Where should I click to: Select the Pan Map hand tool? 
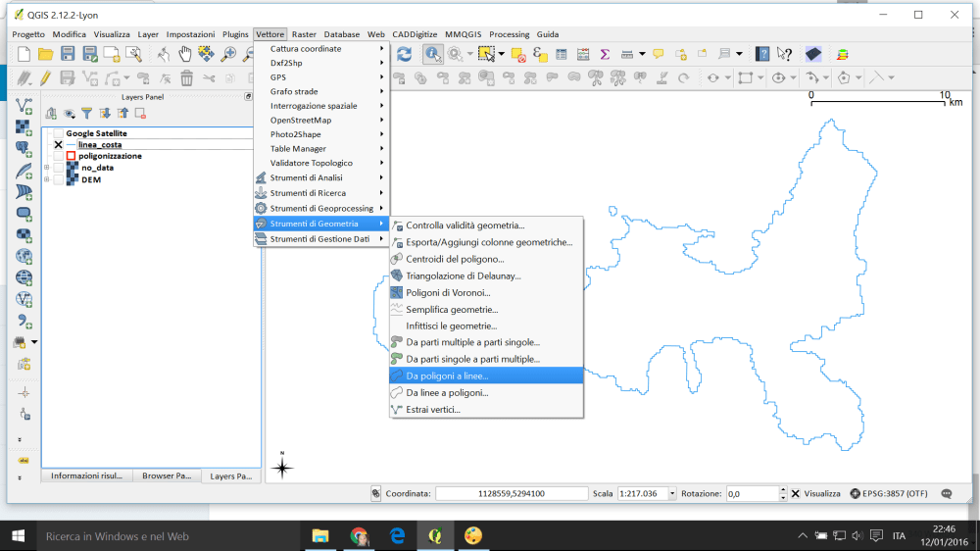pos(184,54)
